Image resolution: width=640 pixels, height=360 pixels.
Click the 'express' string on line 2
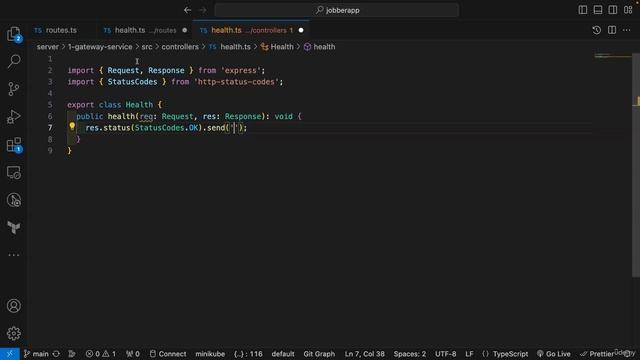241,71
